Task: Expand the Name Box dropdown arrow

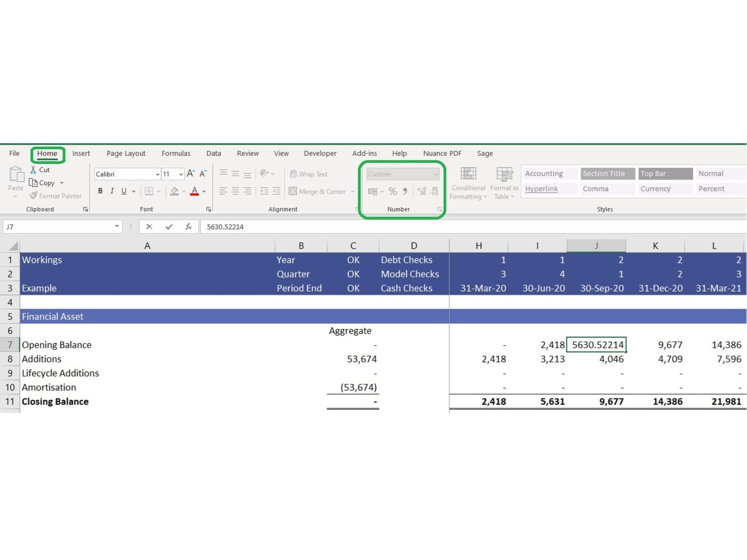Action: click(117, 227)
